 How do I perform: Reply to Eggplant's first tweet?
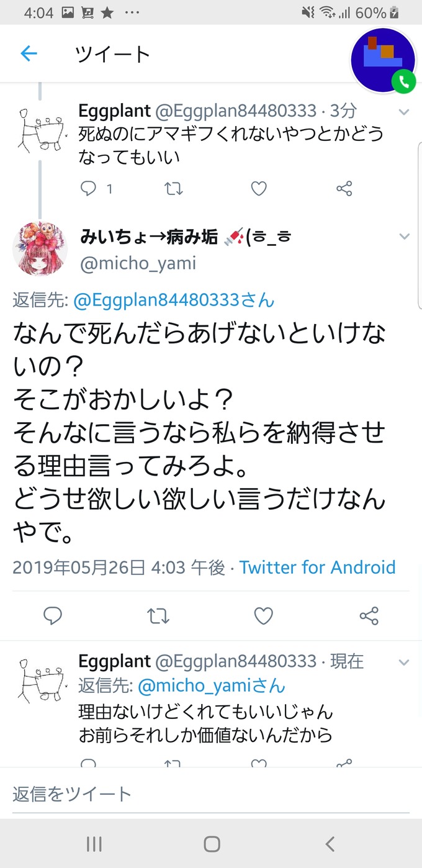89,188
